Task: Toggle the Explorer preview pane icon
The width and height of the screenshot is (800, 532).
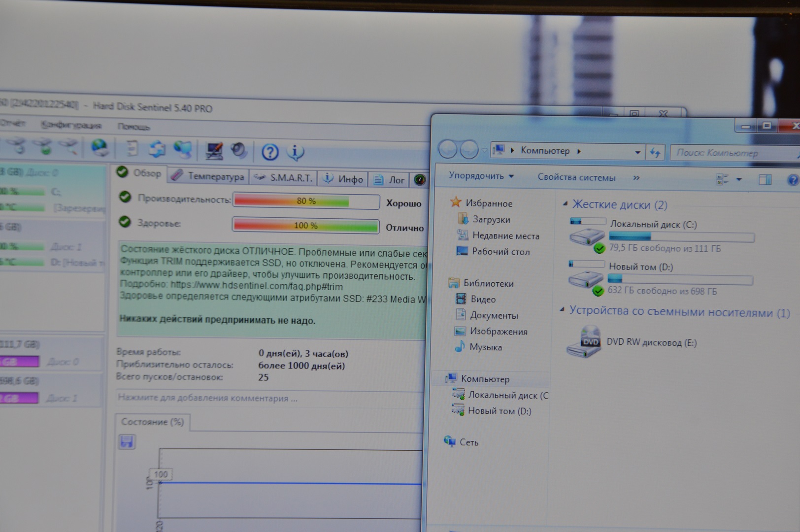Action: pos(765,180)
